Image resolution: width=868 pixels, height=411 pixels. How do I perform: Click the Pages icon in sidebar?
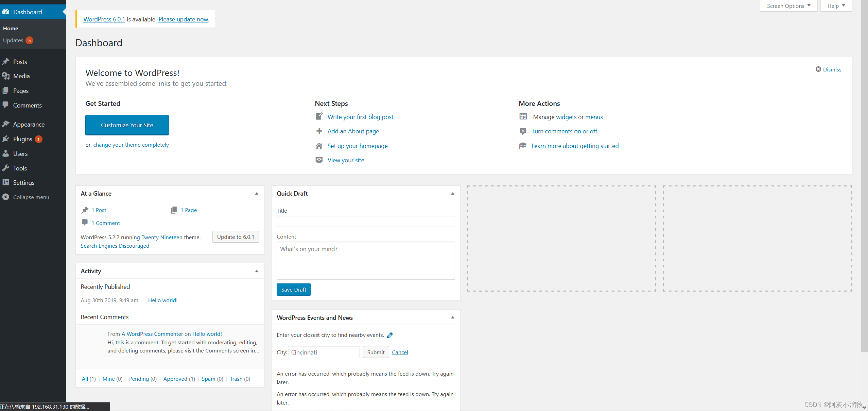[5, 91]
